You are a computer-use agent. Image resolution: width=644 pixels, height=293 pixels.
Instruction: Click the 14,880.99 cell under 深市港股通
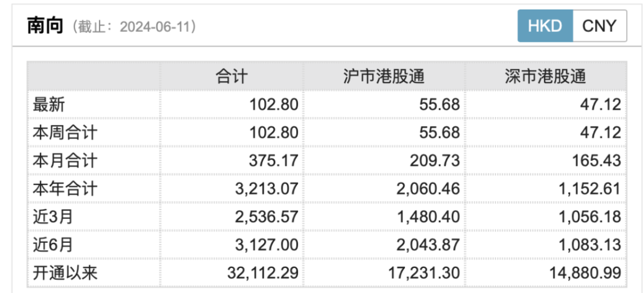click(x=584, y=273)
